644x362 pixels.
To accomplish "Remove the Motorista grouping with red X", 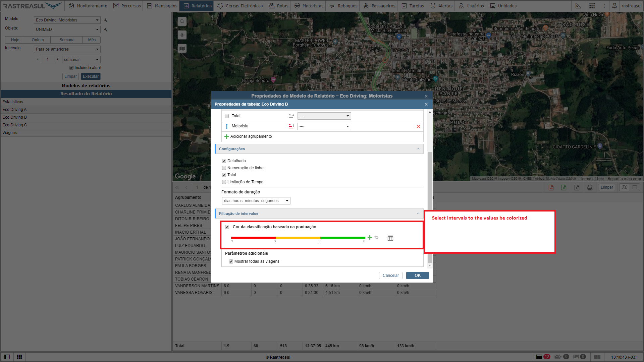I will pyautogui.click(x=418, y=126).
